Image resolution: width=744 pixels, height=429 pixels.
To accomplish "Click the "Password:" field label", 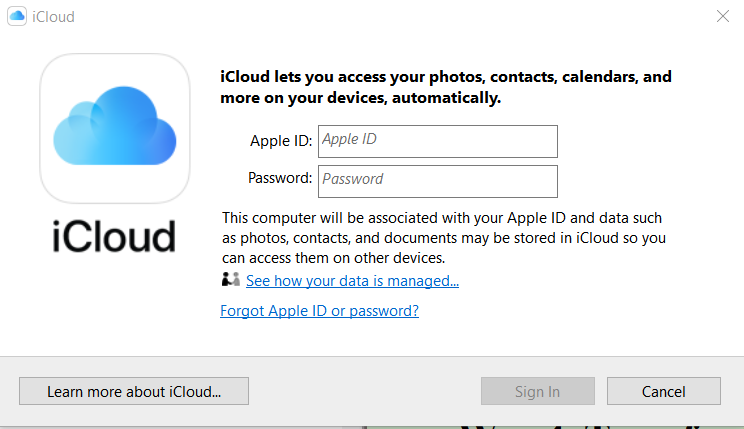I will [x=280, y=179].
